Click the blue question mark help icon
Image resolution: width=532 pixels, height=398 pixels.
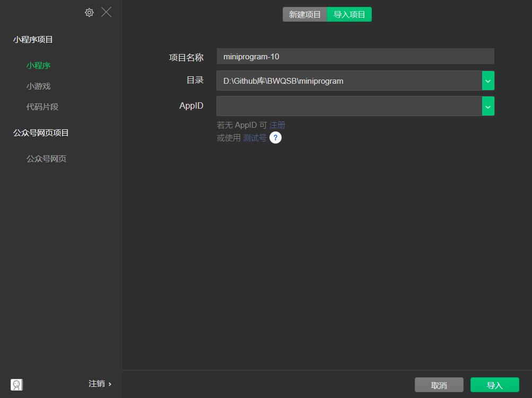pos(275,138)
